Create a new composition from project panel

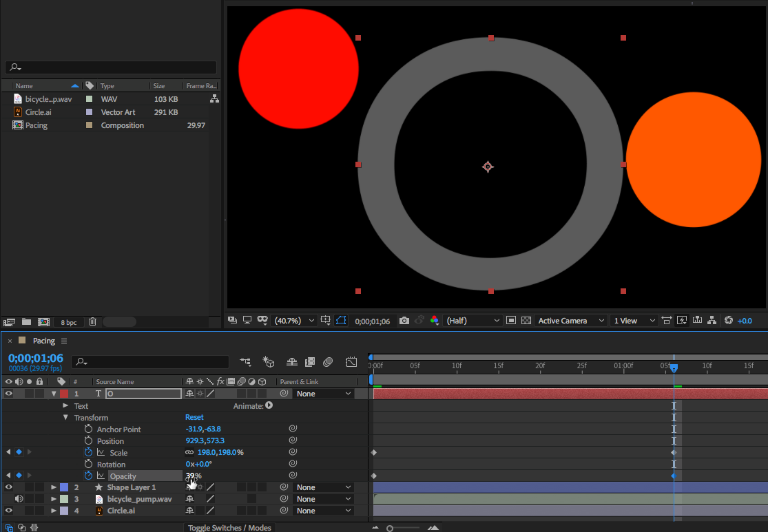pyautogui.click(x=43, y=321)
